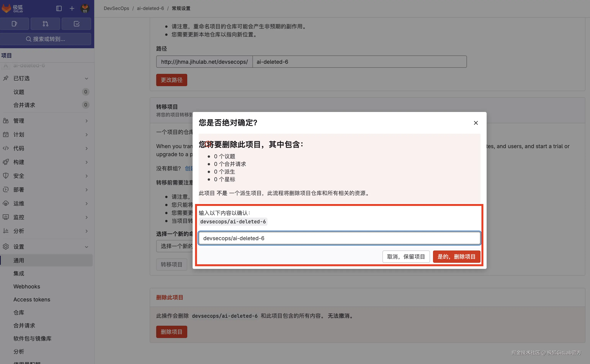590x364 pixels.
Task: Expand the 代码 menu chevron
Action: (87, 148)
